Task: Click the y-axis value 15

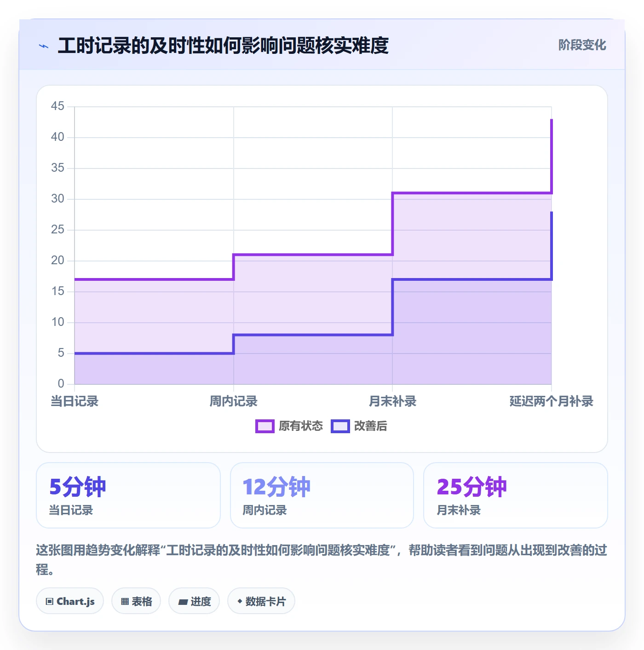Action: [x=57, y=291]
